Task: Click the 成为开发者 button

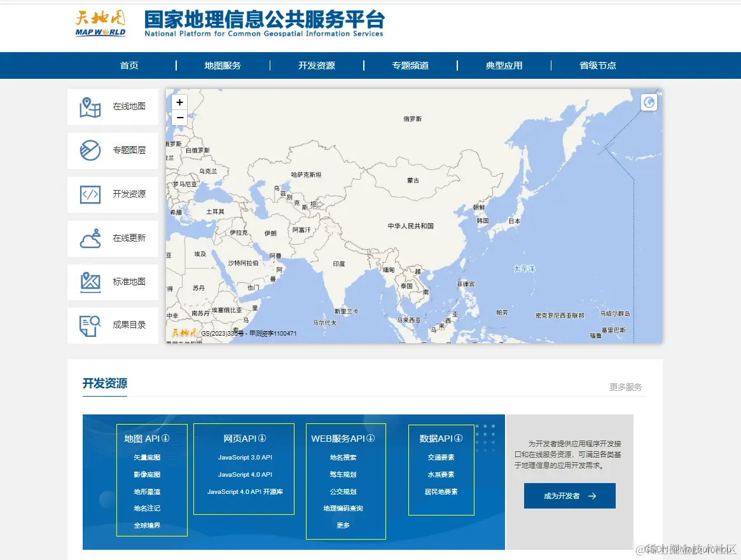Action: [569, 496]
